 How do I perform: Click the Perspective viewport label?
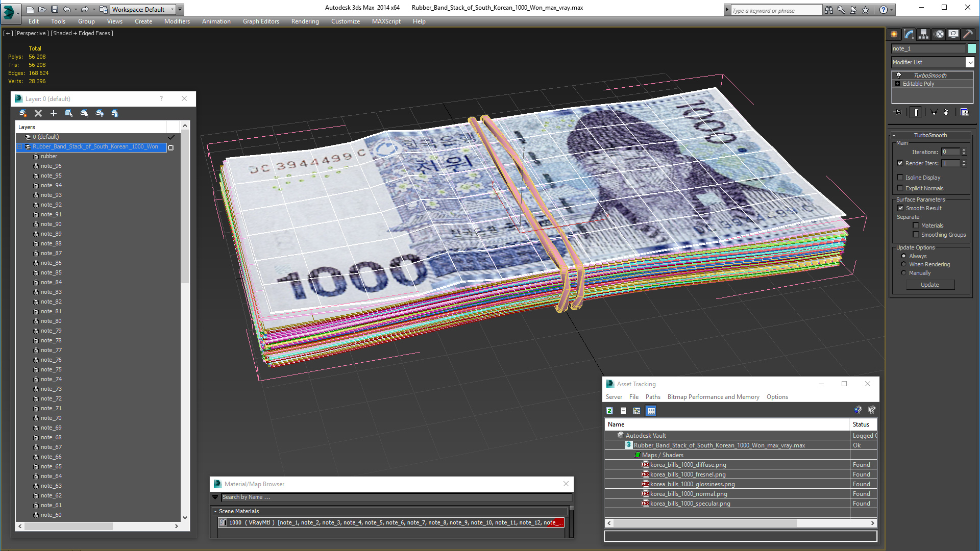click(x=32, y=33)
